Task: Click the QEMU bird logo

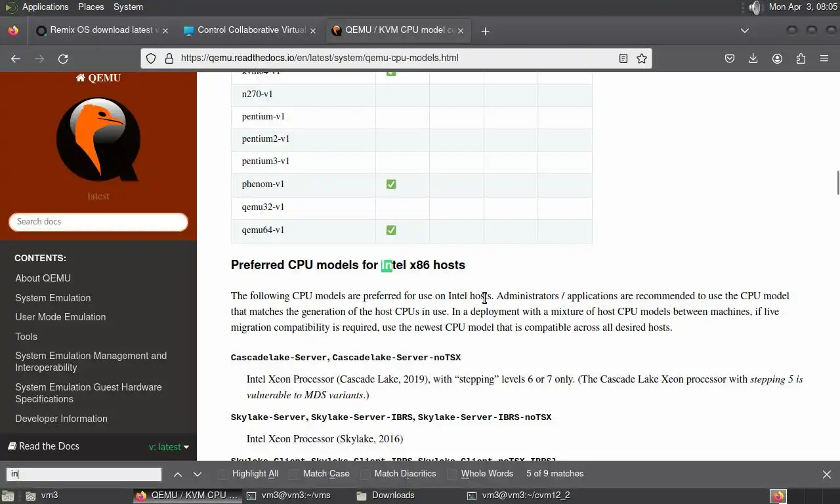Action: 98,139
